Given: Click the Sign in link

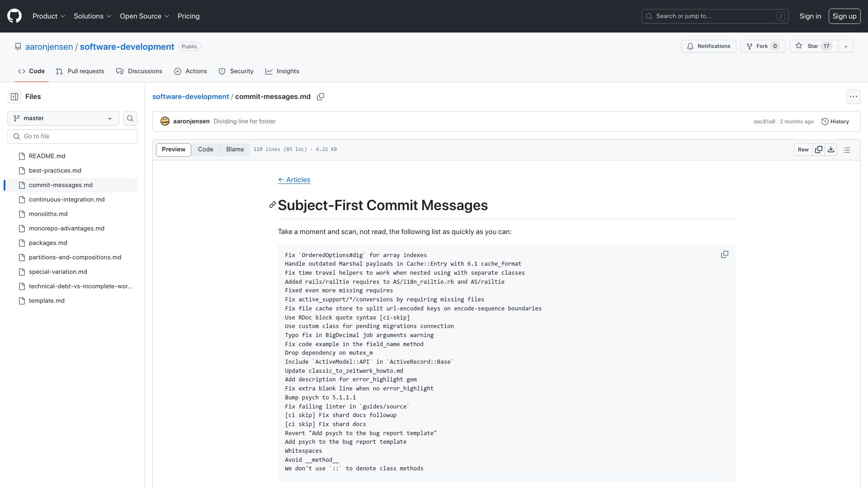Looking at the screenshot, I should point(810,16).
